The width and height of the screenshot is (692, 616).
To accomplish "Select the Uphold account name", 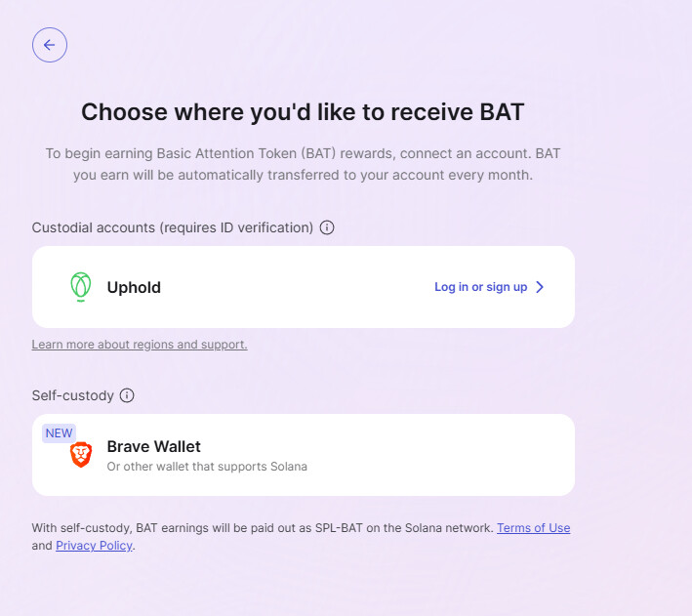I will coord(134,287).
